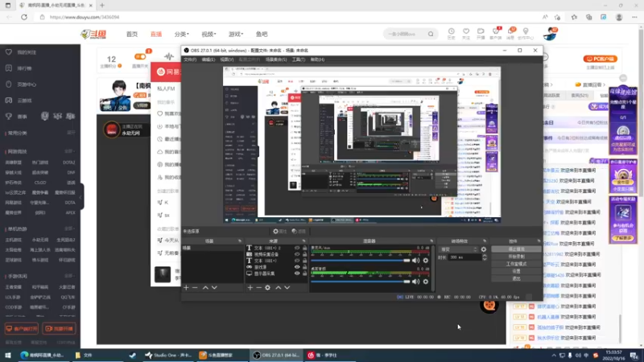Image resolution: width=644 pixels, height=362 pixels.
Task: Click the browser address bar
Action: click(x=287, y=17)
